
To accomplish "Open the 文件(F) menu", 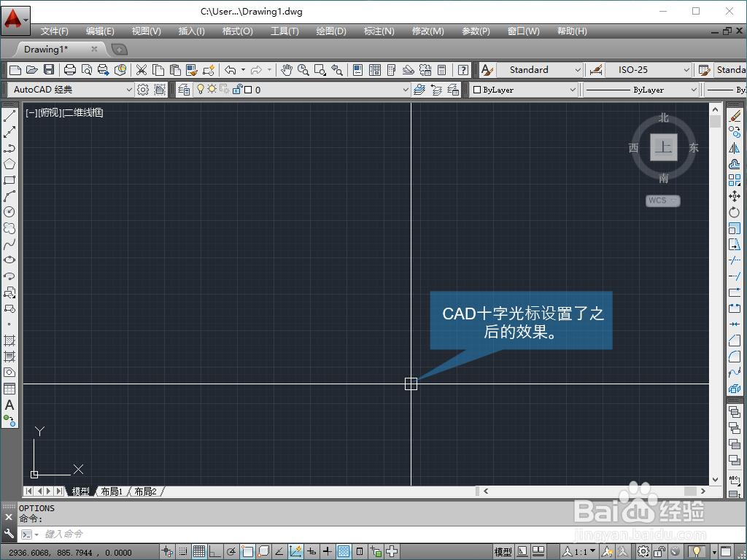I will click(x=54, y=31).
